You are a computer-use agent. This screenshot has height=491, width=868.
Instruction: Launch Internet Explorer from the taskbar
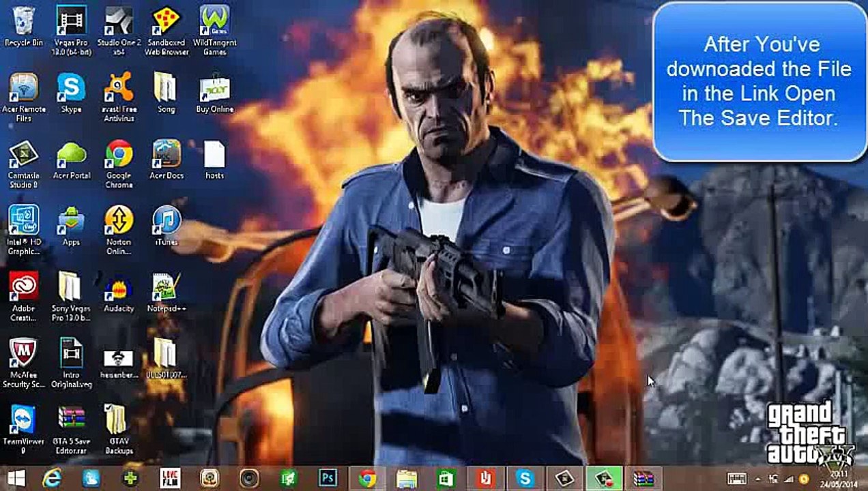[x=52, y=479]
